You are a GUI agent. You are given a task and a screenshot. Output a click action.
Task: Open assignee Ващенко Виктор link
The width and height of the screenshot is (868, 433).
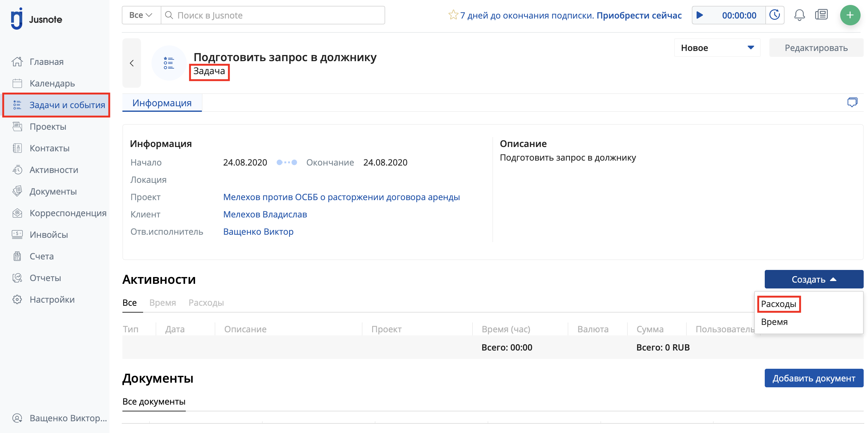point(258,232)
